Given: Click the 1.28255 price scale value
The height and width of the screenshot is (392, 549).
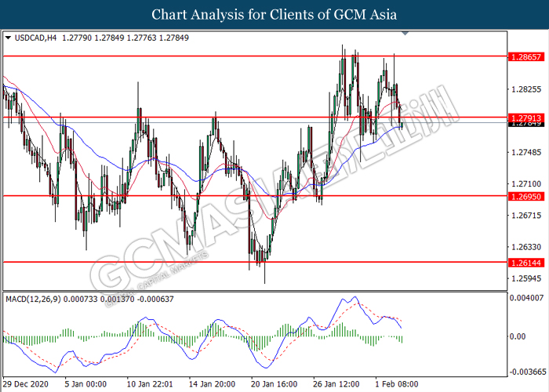Looking at the screenshot, I should click(526, 89).
